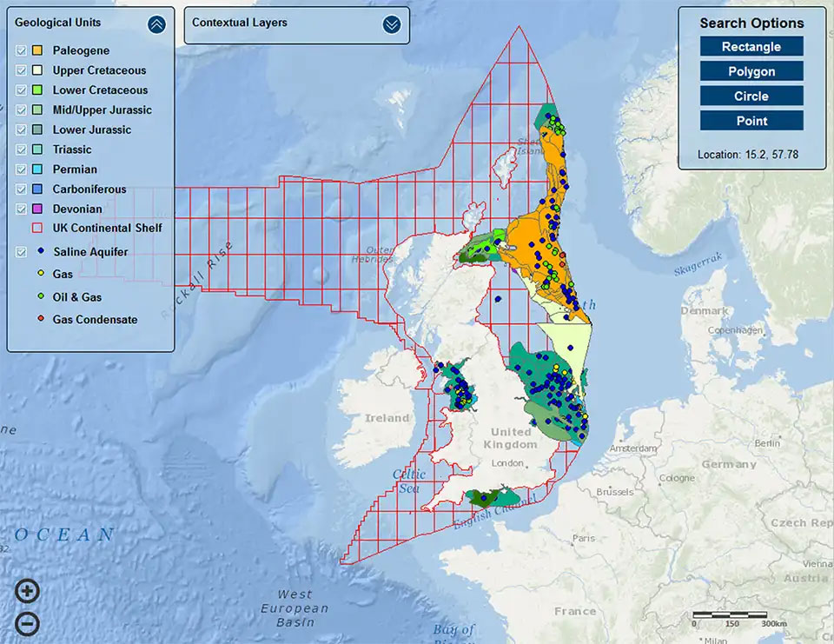Click the Triassic teal legend symbol
Image resolution: width=834 pixels, height=644 pixels.
click(x=36, y=149)
